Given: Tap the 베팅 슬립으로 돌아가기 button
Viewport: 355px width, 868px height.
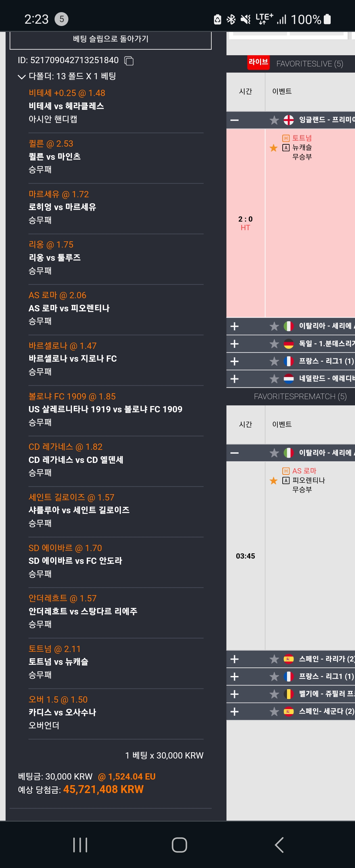Looking at the screenshot, I should tap(110, 39).
